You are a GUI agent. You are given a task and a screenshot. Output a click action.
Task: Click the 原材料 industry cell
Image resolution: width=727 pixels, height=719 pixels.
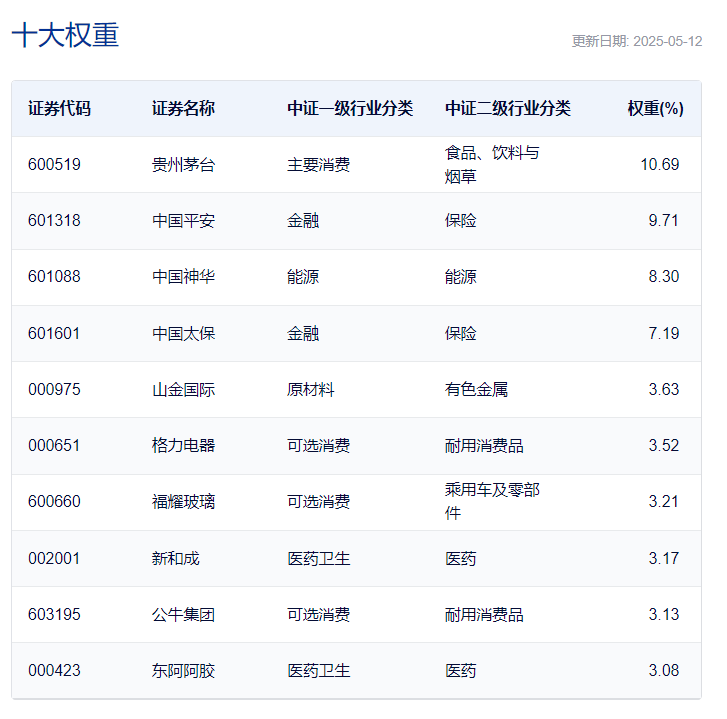[x=311, y=389]
